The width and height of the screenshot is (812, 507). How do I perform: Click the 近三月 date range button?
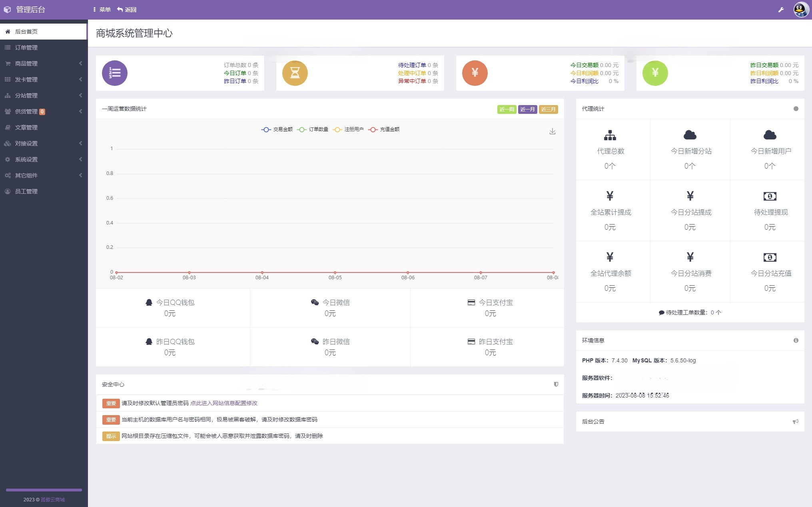(x=548, y=109)
